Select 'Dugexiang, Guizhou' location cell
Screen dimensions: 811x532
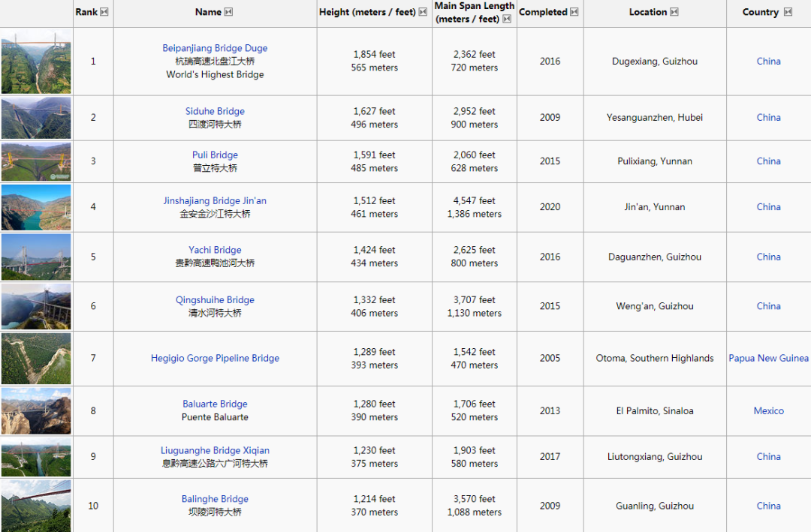655,61
